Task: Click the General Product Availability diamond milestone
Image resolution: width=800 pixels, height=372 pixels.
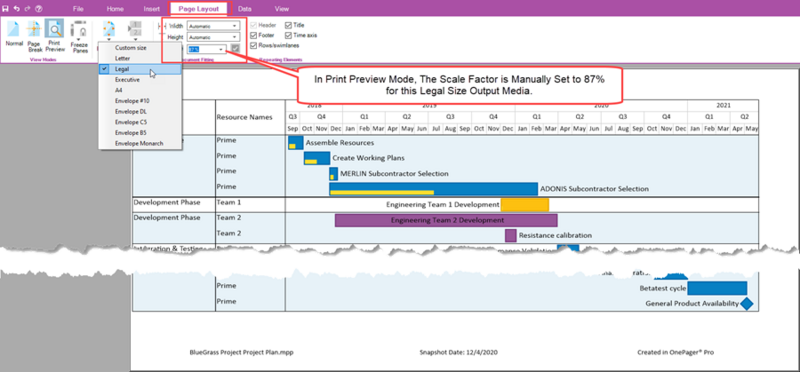Action: 746,304
